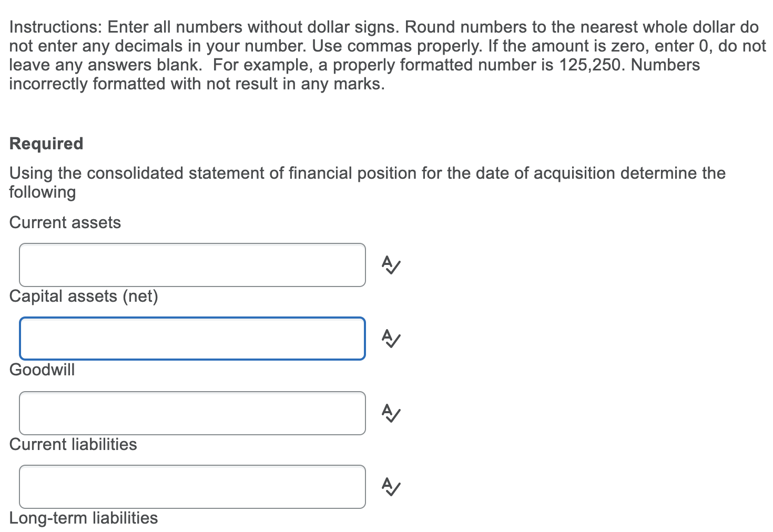
Task: Click inside the Current assets input field
Action: 192,265
